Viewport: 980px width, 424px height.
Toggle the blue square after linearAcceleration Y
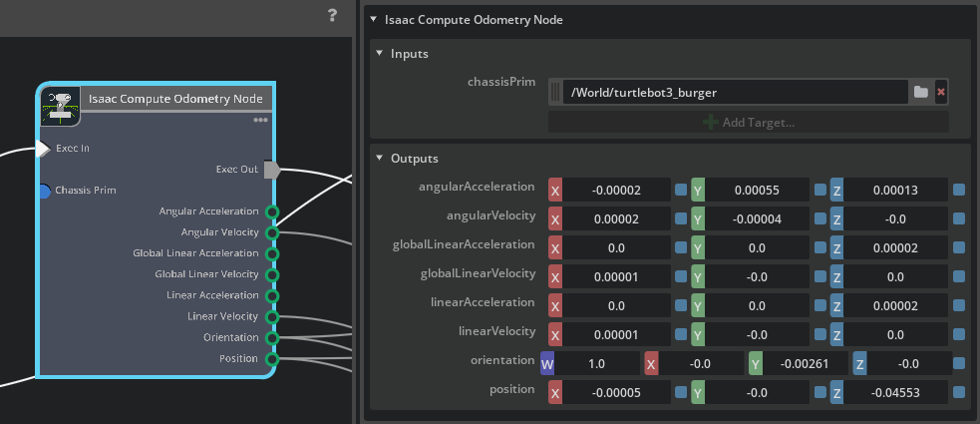(820, 305)
